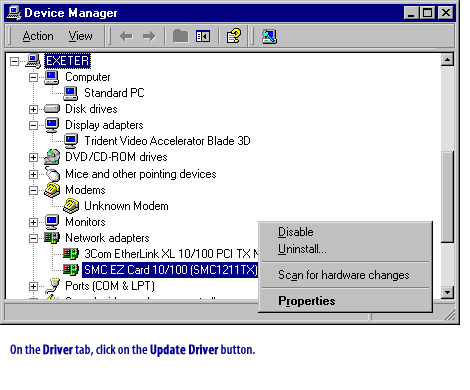The width and height of the screenshot is (470, 390).
Task: Choose Disable from the context menu
Action: tap(296, 232)
